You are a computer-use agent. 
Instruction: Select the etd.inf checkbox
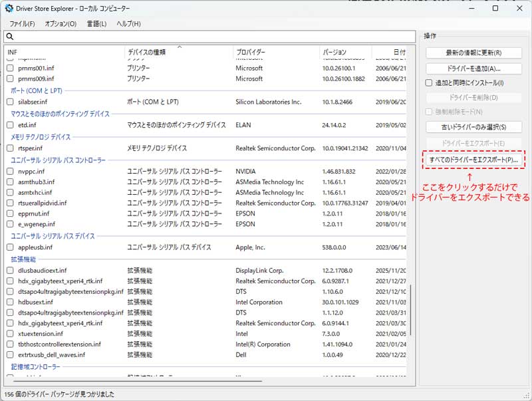[x=10, y=125]
